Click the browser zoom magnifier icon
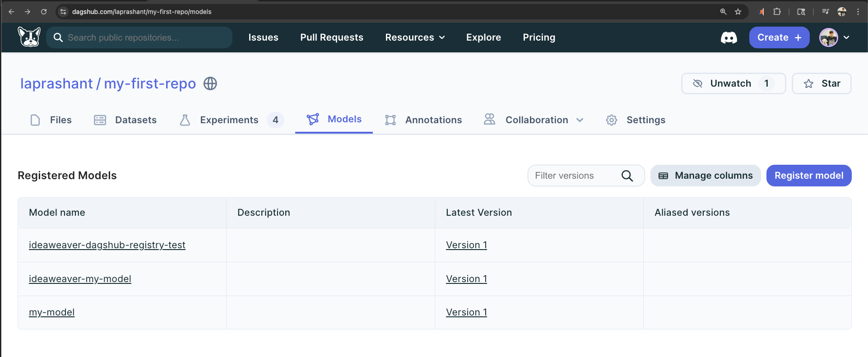This screenshot has height=357, width=868. pos(723,12)
